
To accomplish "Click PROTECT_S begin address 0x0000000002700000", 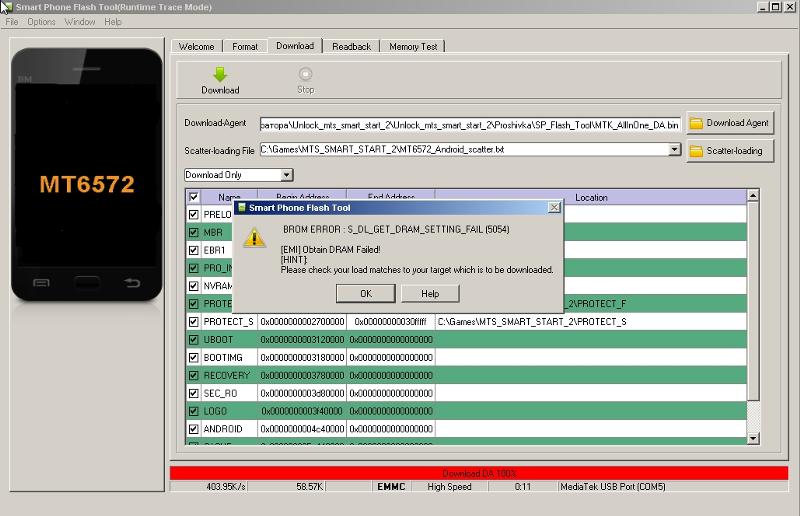I will (x=302, y=322).
